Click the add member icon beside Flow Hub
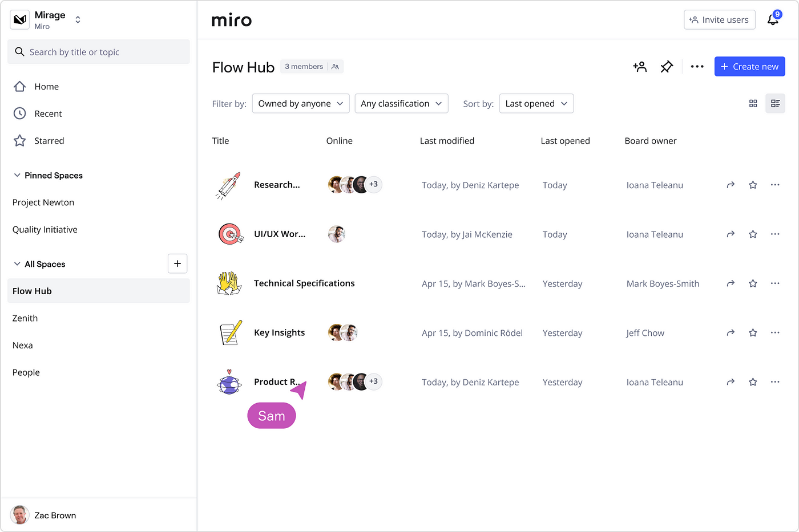This screenshot has width=799, height=532. pyautogui.click(x=640, y=67)
